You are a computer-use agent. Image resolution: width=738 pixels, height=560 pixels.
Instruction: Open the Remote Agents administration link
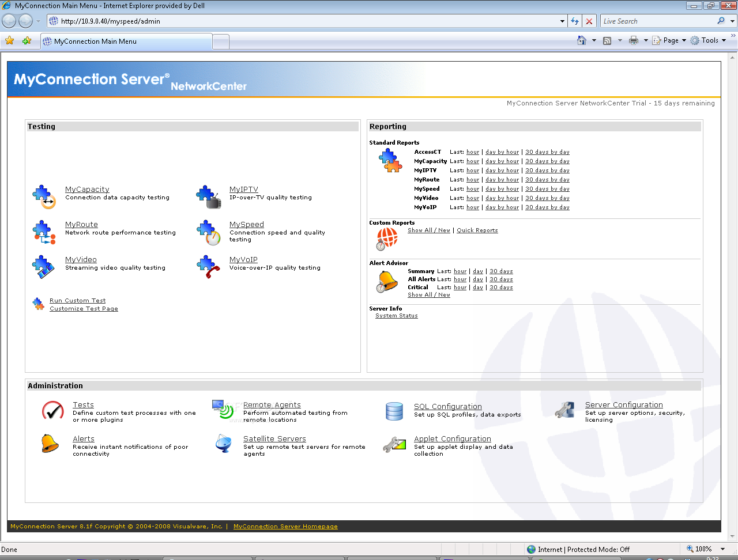272,405
